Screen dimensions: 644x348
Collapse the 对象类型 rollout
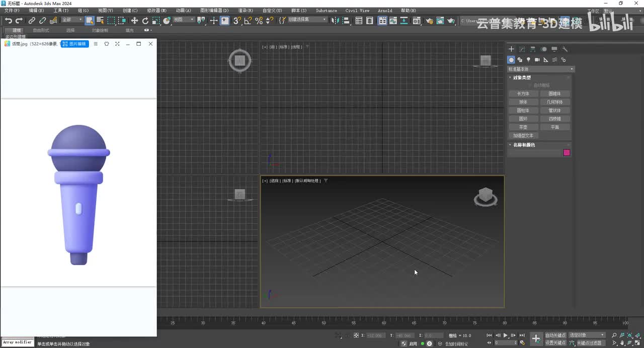522,77
